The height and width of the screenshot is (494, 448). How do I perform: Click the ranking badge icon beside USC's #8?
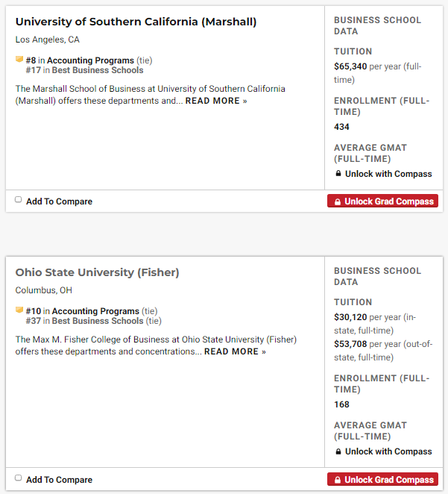pyautogui.click(x=19, y=60)
